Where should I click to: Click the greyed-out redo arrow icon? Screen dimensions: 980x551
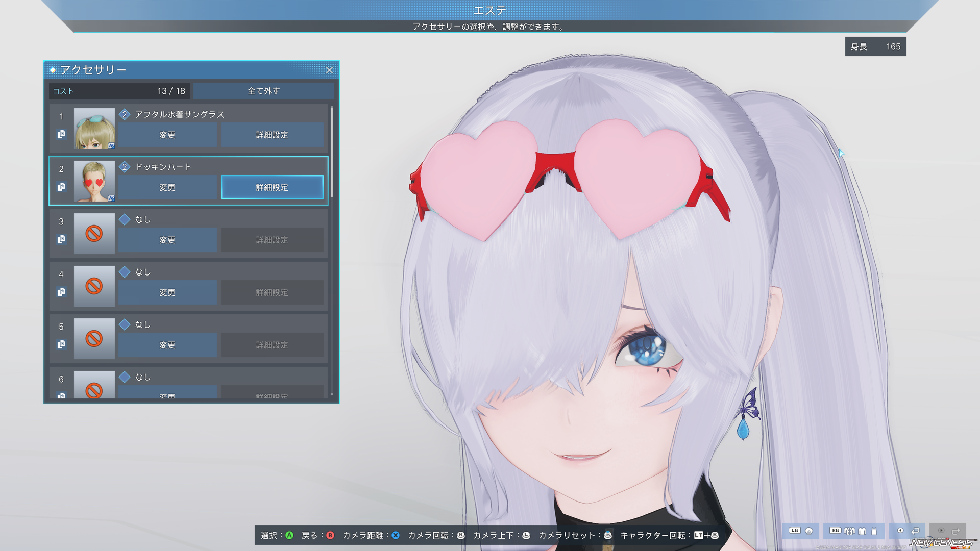tap(956, 531)
